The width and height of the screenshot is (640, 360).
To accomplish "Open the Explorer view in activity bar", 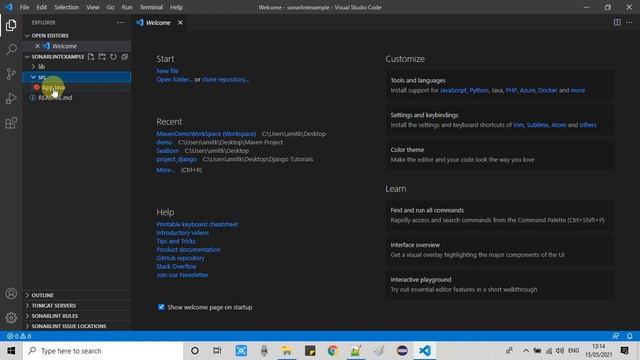I will [11, 25].
